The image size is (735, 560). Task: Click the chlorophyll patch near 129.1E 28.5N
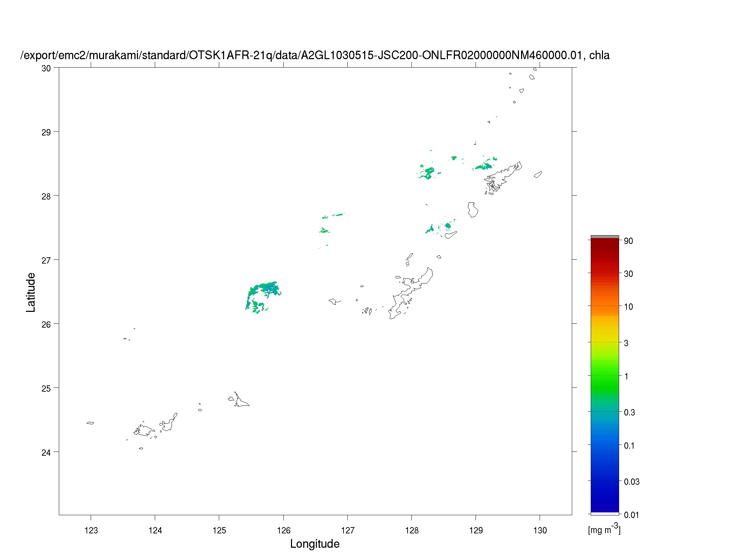click(485, 164)
